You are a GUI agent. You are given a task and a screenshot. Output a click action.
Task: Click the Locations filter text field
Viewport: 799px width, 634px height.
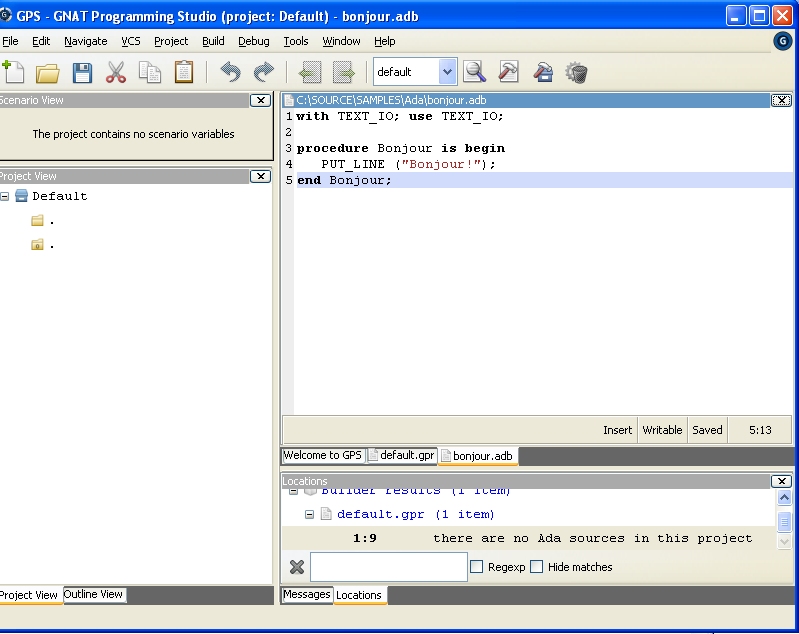388,567
